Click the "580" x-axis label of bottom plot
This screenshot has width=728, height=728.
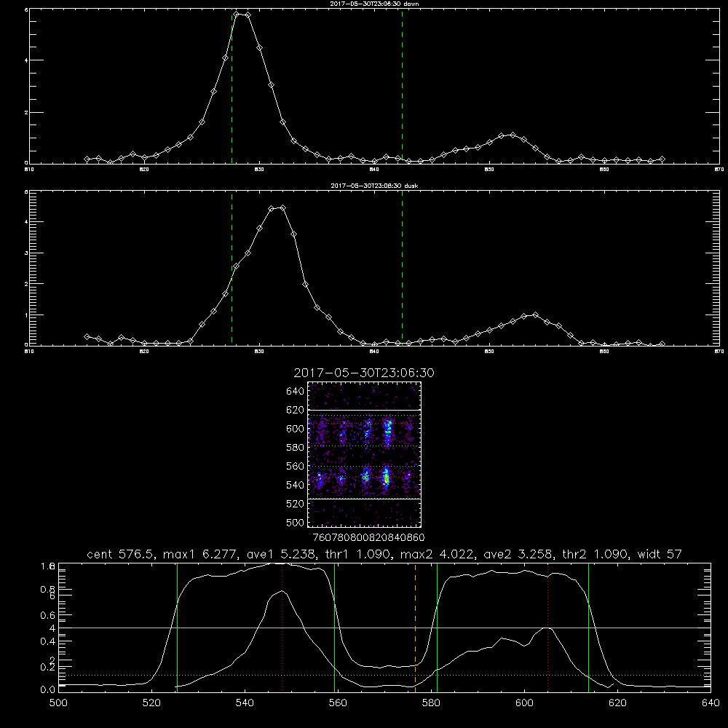[431, 703]
